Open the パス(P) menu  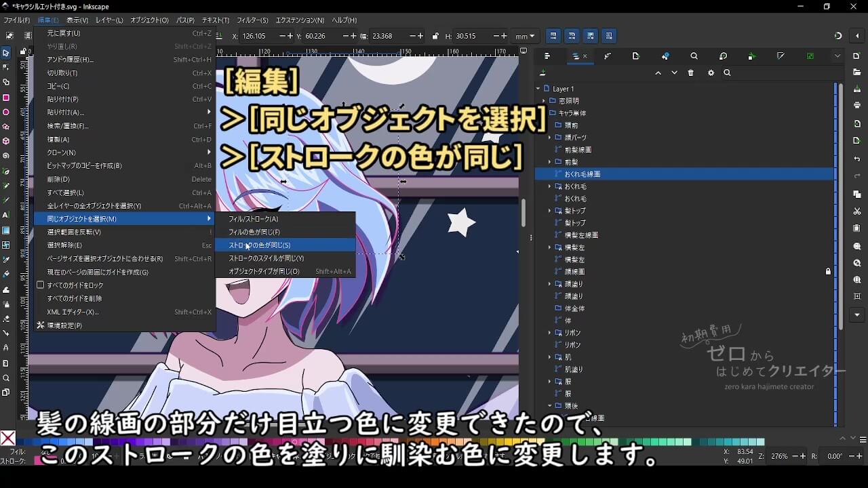click(185, 20)
